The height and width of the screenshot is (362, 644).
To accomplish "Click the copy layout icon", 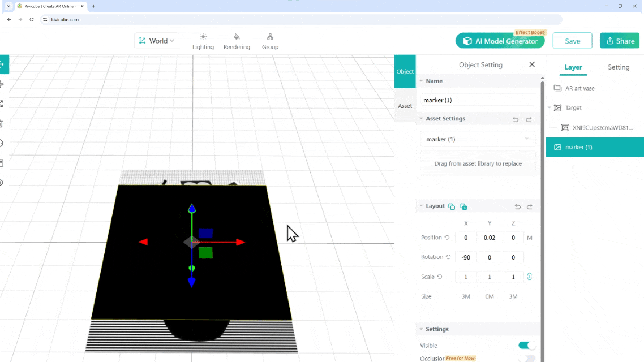I will [452, 207].
